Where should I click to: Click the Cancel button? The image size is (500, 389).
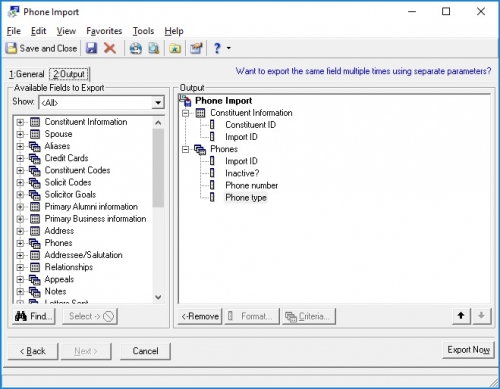click(145, 351)
